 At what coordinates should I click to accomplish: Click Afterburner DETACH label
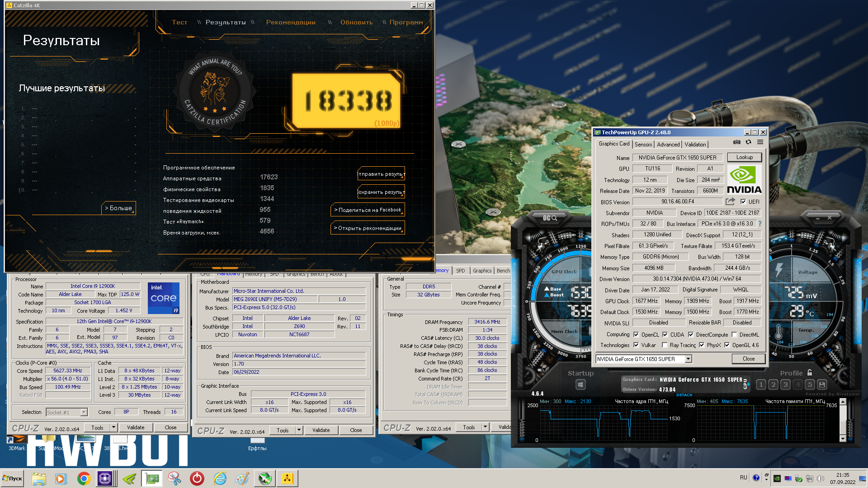[x=684, y=395]
